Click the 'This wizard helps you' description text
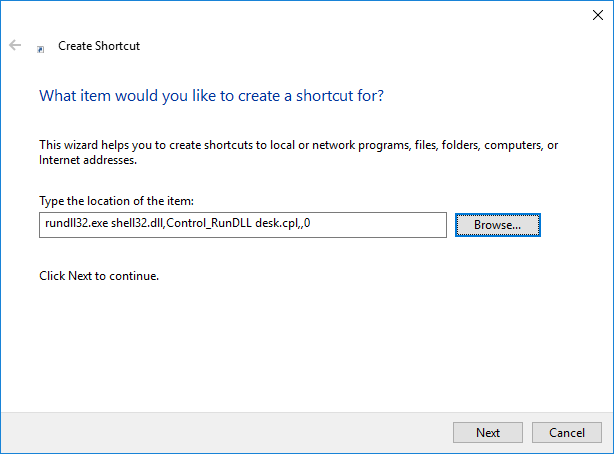The image size is (614, 454). click(298, 145)
